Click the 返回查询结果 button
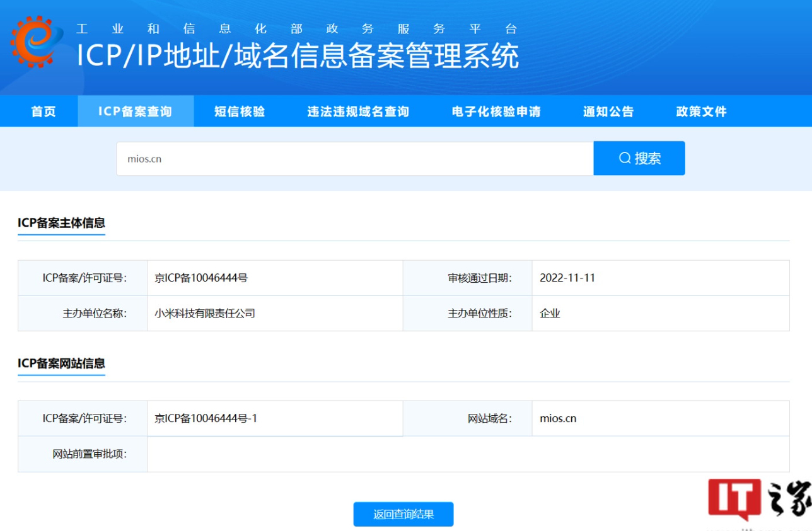Image resolution: width=812 pixels, height=531 pixels. coord(403,514)
